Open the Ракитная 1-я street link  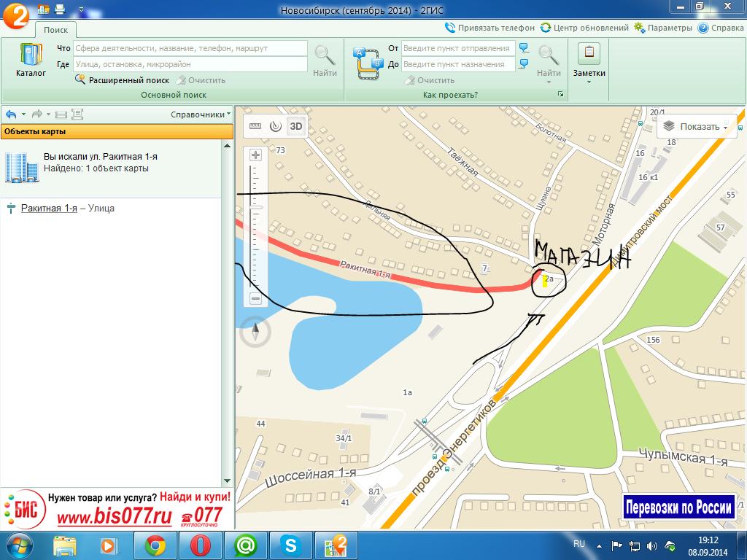point(49,209)
